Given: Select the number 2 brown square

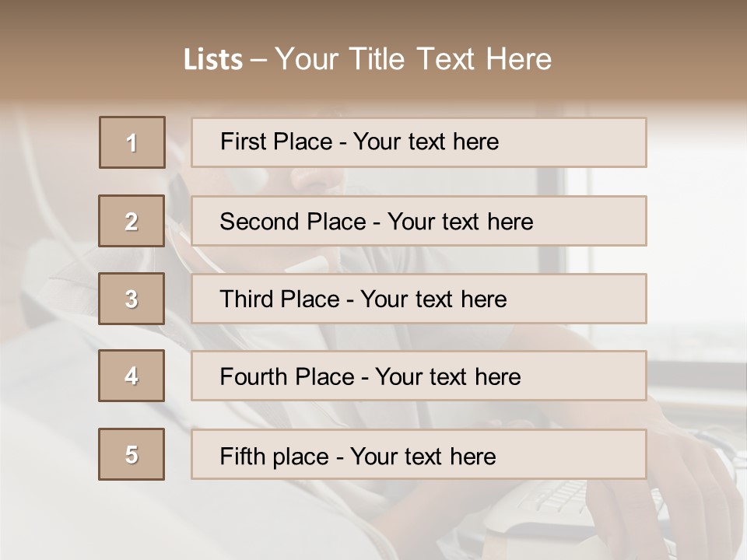Looking at the screenshot, I should 132,221.
